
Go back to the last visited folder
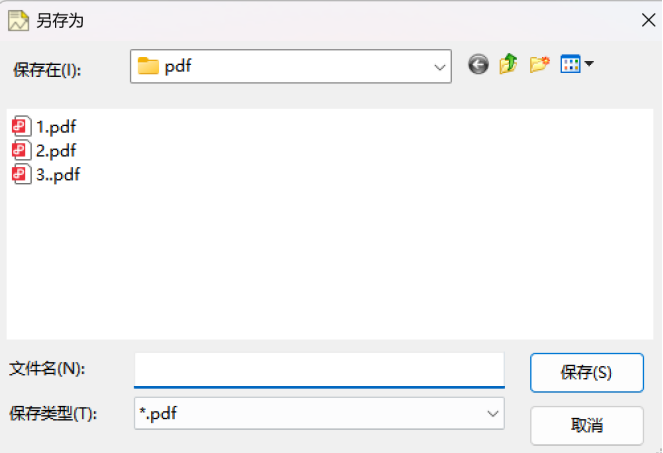coord(478,65)
